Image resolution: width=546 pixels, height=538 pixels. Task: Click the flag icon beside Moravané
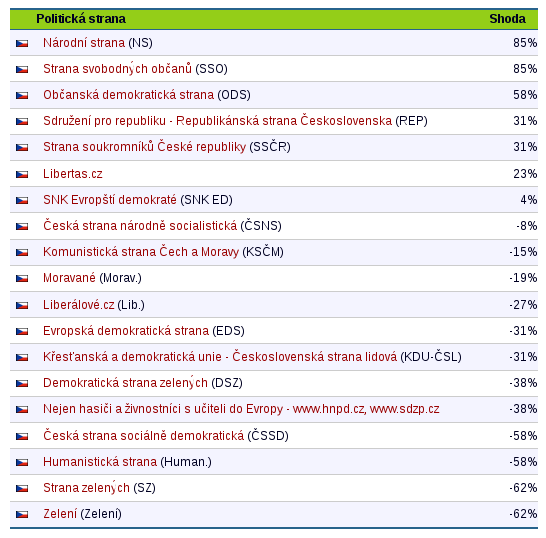point(22,279)
